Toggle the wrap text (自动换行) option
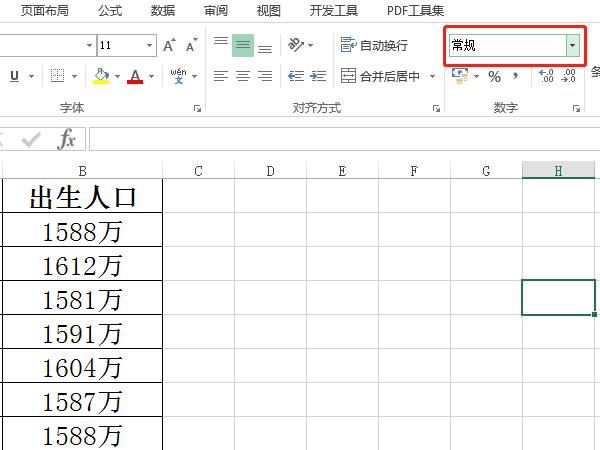600x450 pixels. (x=375, y=46)
